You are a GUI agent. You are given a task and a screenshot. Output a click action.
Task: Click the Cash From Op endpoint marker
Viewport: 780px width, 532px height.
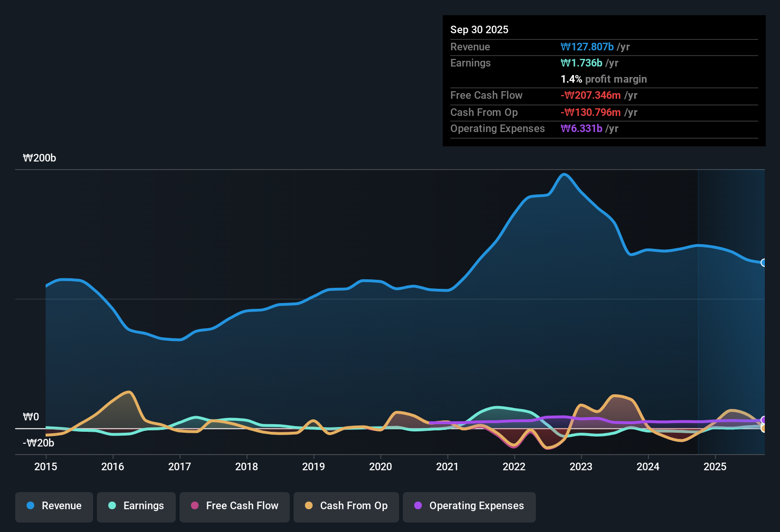point(764,428)
